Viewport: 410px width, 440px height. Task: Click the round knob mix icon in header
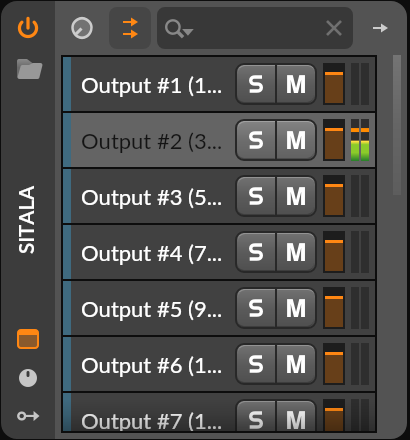pyautogui.click(x=82, y=28)
